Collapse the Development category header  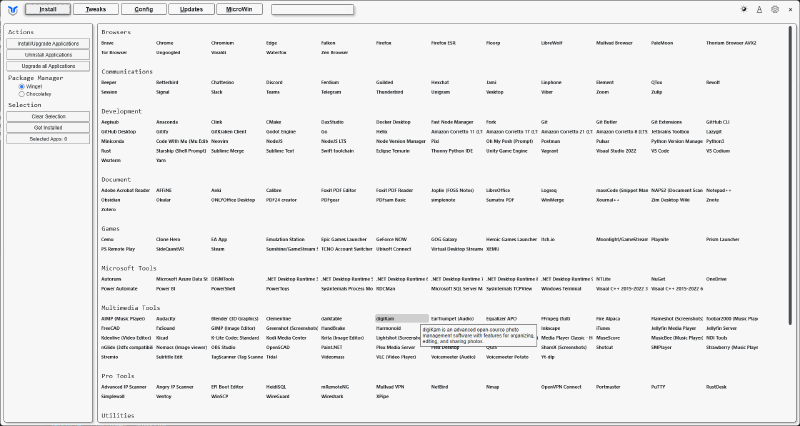pyautogui.click(x=122, y=111)
